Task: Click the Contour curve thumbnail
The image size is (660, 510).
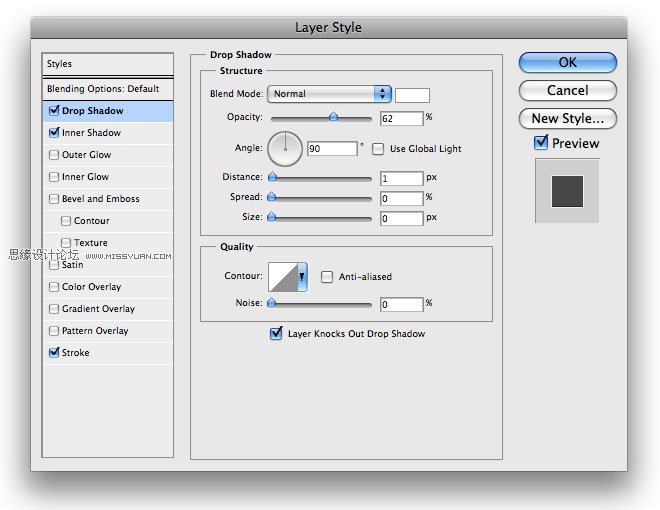Action: tap(283, 277)
